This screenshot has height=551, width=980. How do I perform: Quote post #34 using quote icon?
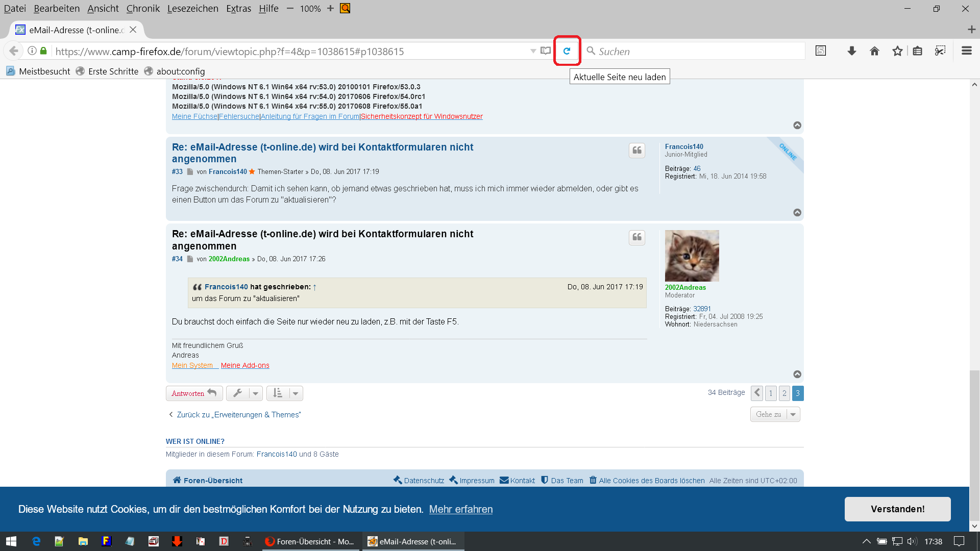[x=636, y=237]
